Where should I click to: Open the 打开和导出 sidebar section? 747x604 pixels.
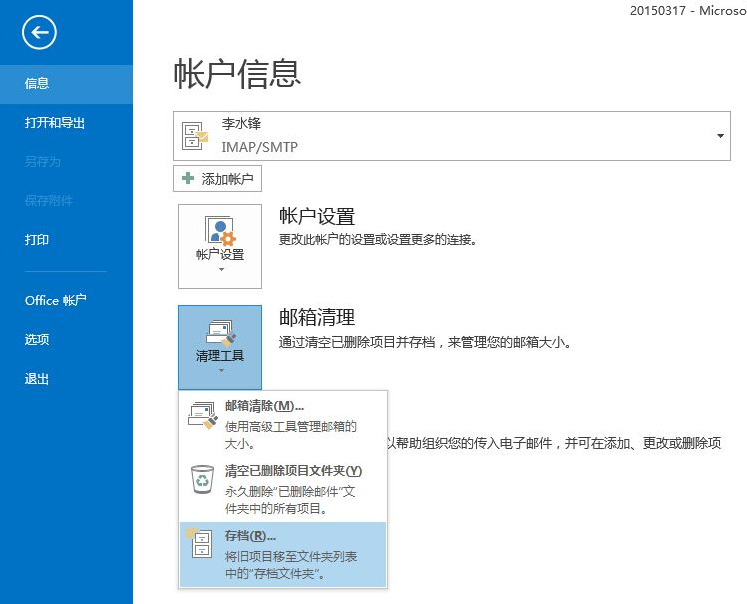click(55, 123)
